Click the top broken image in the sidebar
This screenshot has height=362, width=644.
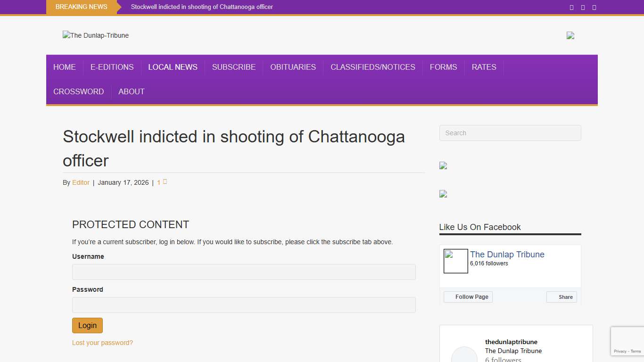443,165
